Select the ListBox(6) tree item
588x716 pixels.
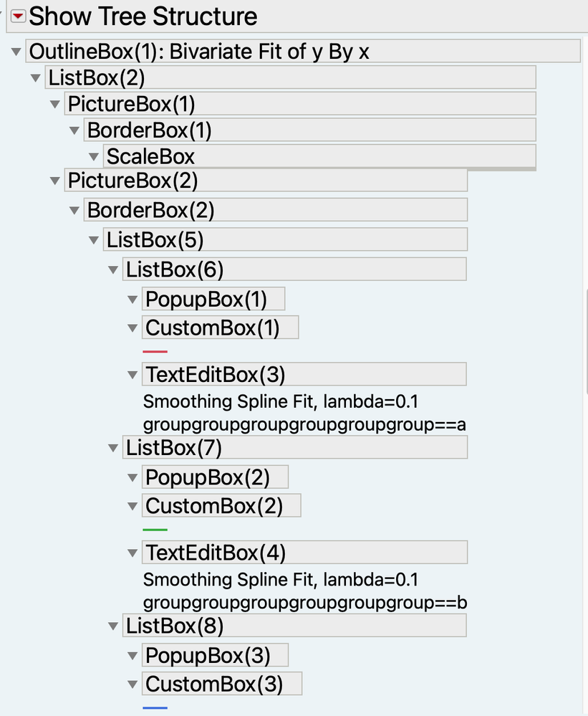pyautogui.click(x=294, y=269)
